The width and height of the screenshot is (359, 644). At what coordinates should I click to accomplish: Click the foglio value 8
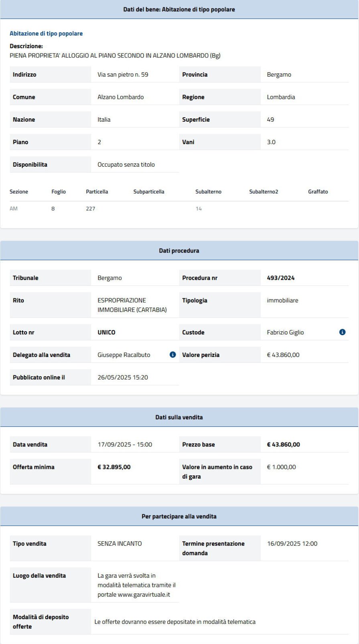coord(53,209)
